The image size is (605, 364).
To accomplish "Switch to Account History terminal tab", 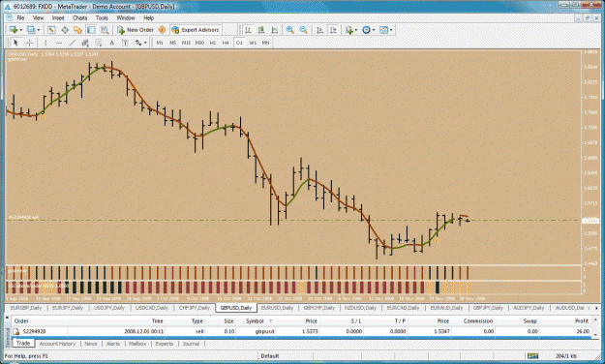I will pyautogui.click(x=57, y=344).
